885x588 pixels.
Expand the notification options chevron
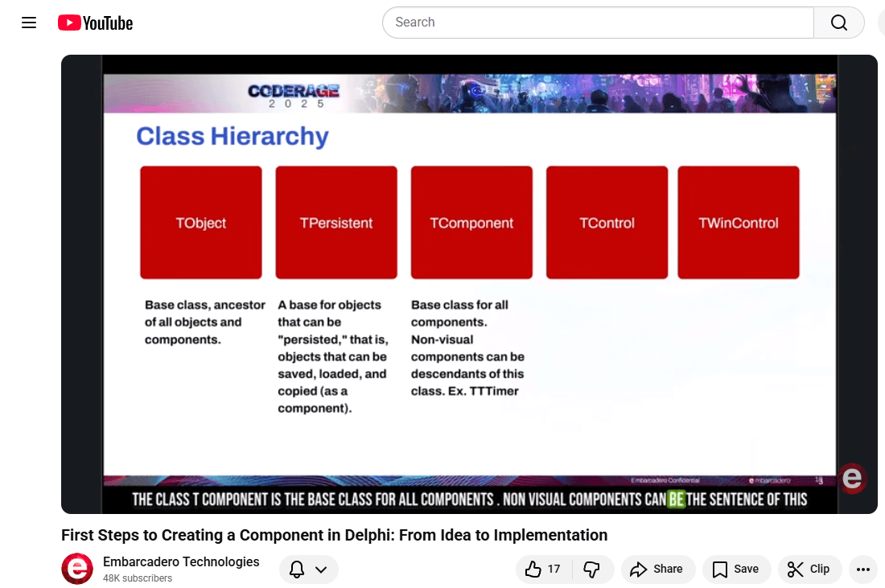[x=321, y=569]
